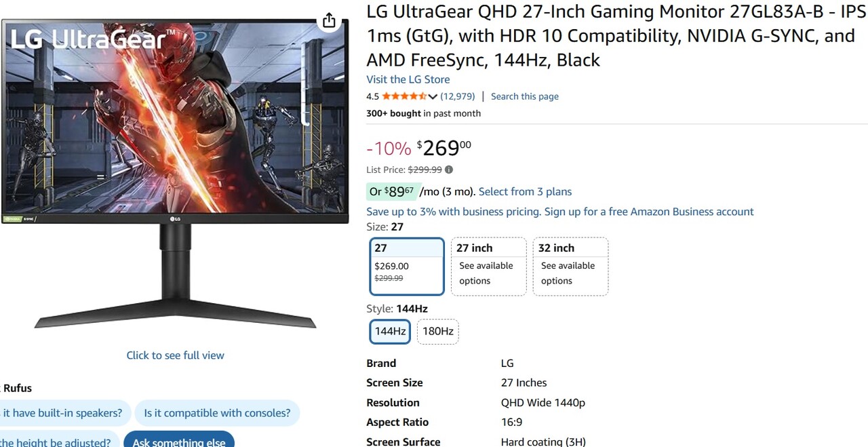
Task: Click the star rating icons
Action: [404, 96]
